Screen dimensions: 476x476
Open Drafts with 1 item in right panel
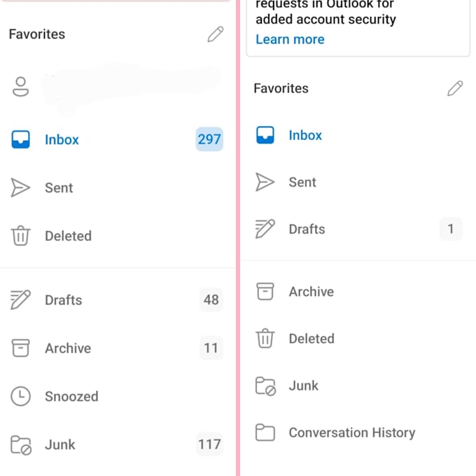(x=358, y=229)
